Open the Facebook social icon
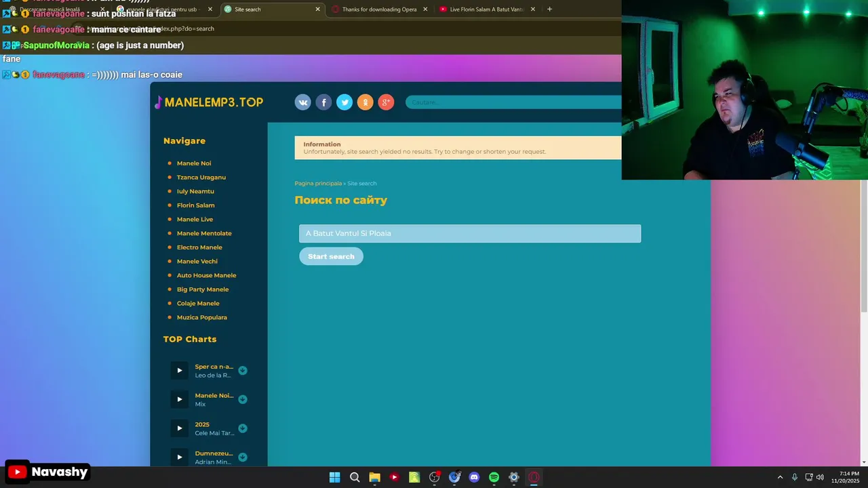Viewport: 868px width, 488px height. click(x=324, y=102)
